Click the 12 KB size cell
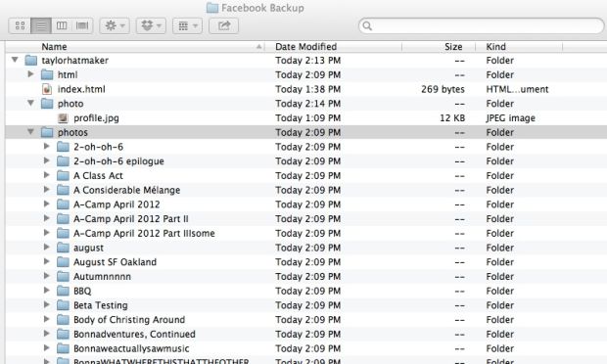 pos(452,118)
